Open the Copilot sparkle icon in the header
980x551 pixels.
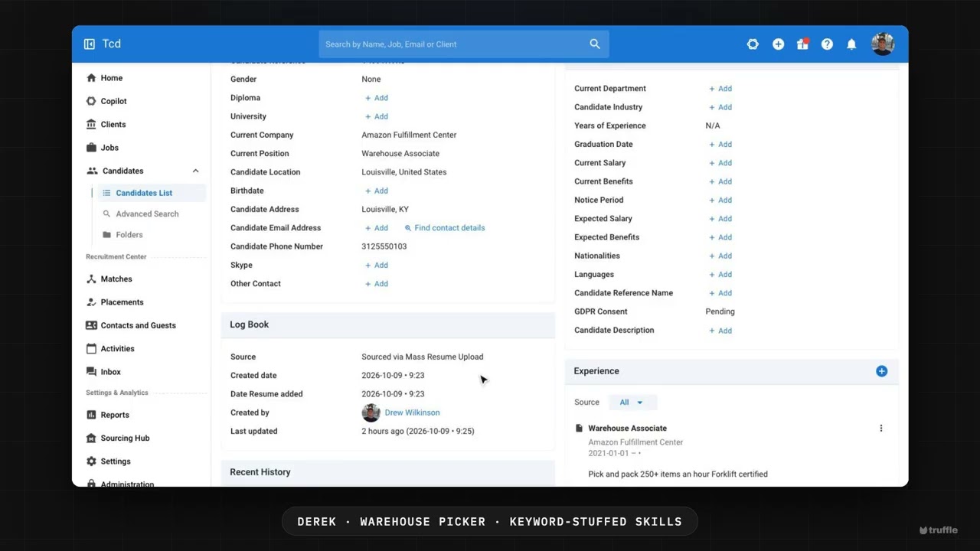(753, 44)
